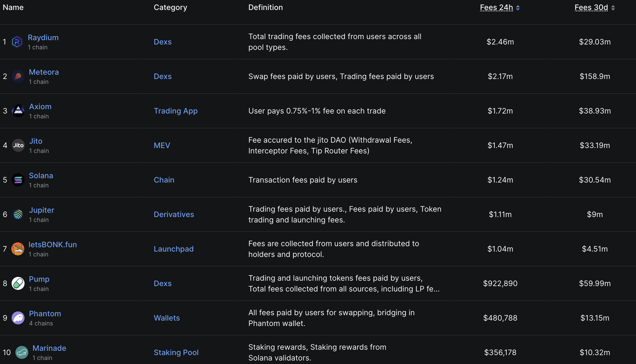
Task: Open the Trading App category link
Action: 176,111
